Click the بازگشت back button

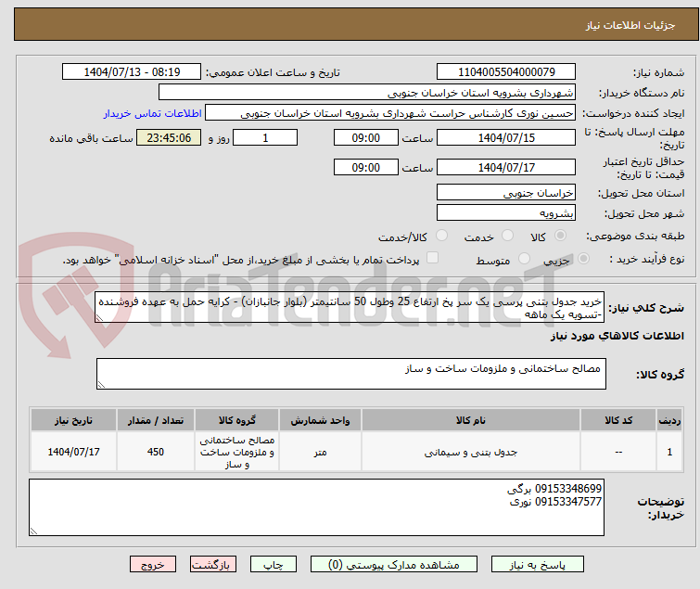click(x=212, y=565)
